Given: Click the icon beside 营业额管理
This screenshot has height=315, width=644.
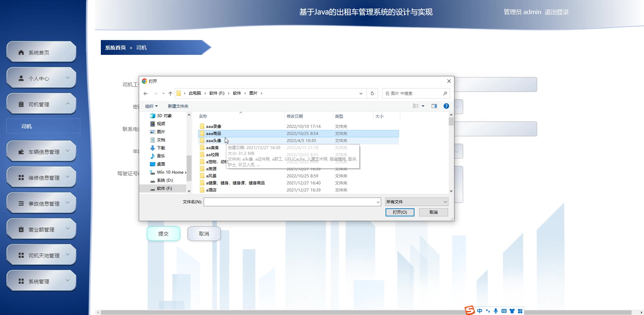Looking at the screenshot, I should pos(21,230).
